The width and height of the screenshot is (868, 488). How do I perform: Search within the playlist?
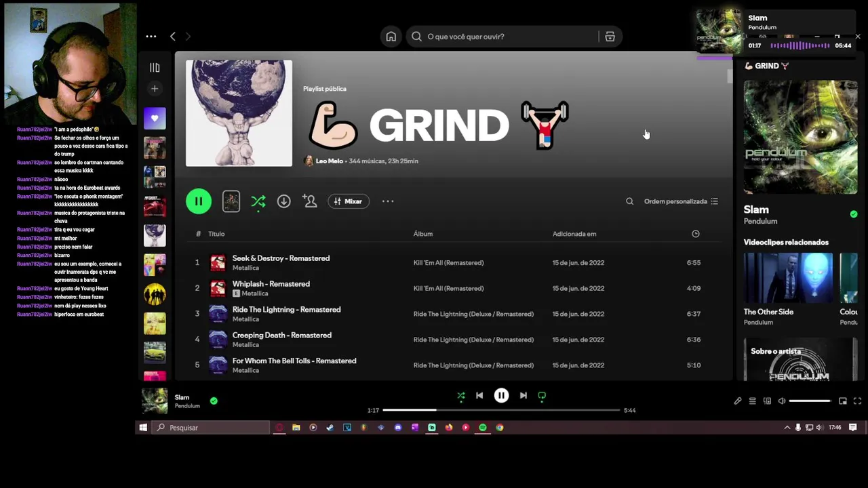tap(629, 201)
